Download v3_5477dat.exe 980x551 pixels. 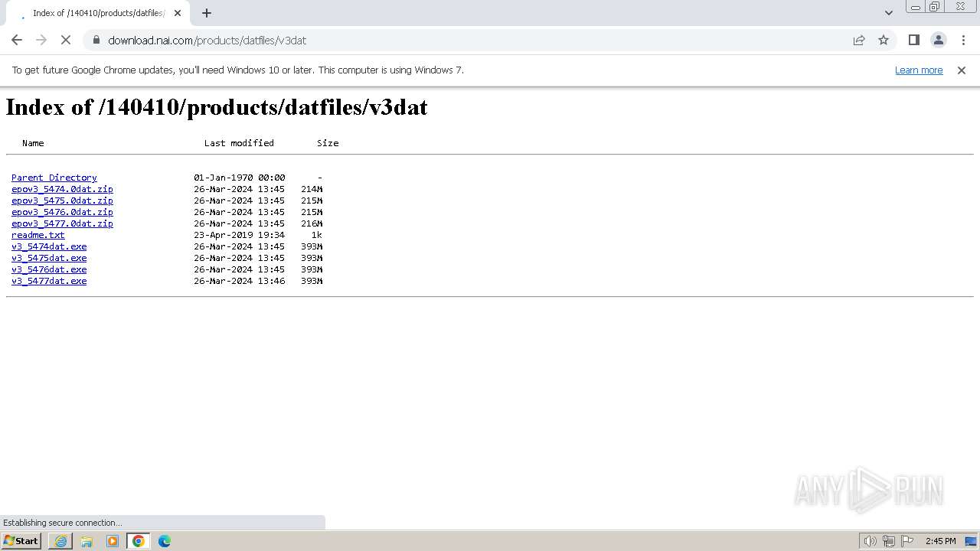49,281
